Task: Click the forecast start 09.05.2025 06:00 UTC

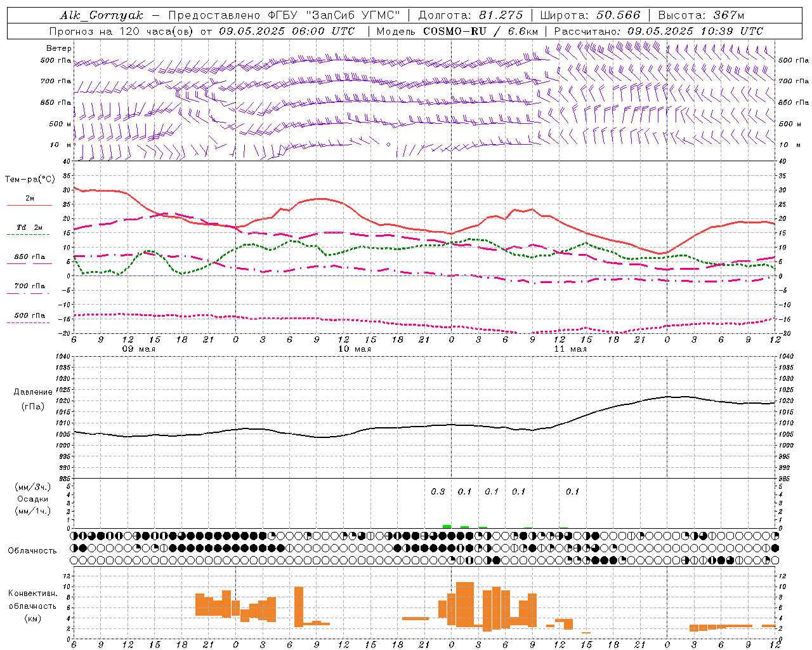Action: click(287, 31)
